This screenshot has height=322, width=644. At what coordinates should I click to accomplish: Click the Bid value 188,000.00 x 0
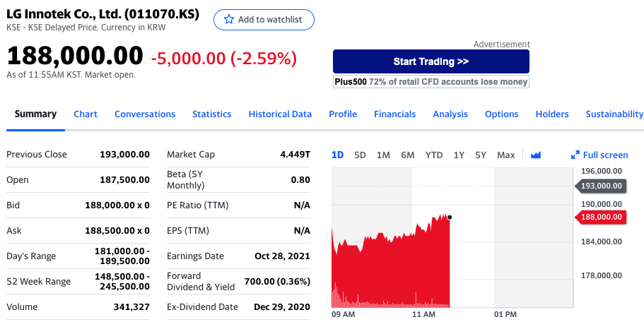pos(117,205)
